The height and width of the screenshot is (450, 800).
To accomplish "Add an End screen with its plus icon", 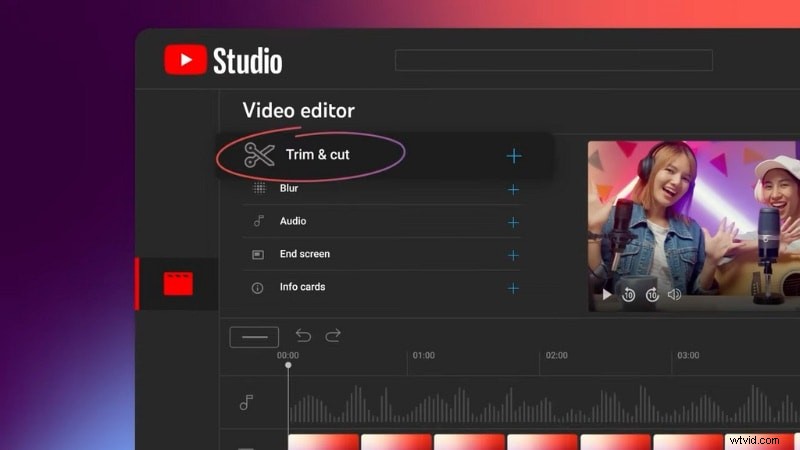I will 513,255.
